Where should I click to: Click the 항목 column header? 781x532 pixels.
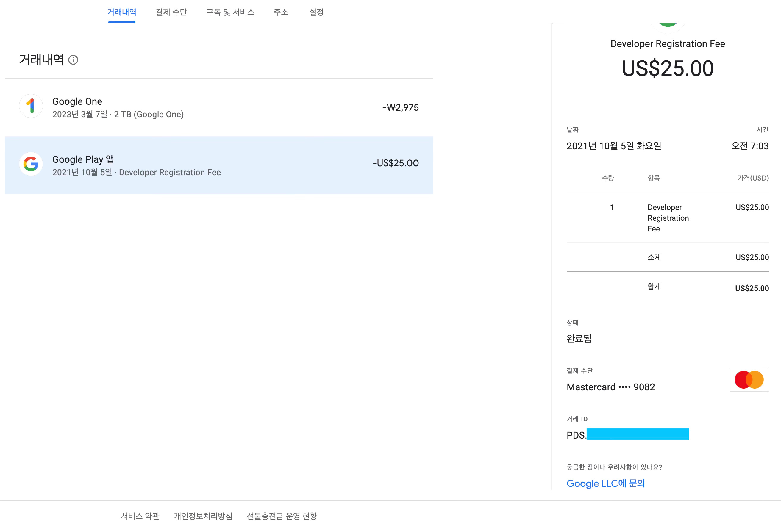coord(654,178)
